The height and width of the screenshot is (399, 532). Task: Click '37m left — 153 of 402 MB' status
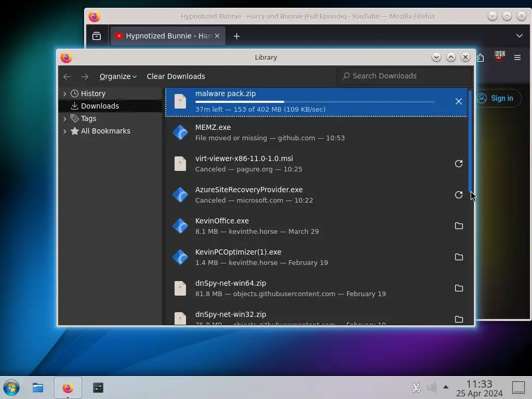[260, 109]
